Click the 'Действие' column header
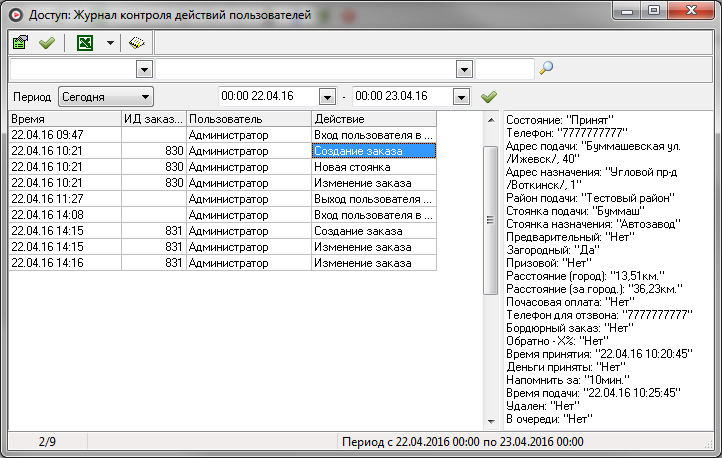Viewport: 722px width, 458px height. pyautogui.click(x=372, y=119)
